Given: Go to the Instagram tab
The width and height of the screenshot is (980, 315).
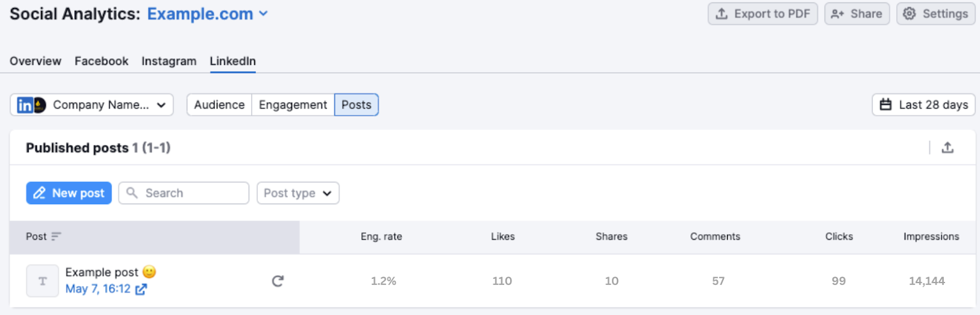Looking at the screenshot, I should [x=169, y=61].
